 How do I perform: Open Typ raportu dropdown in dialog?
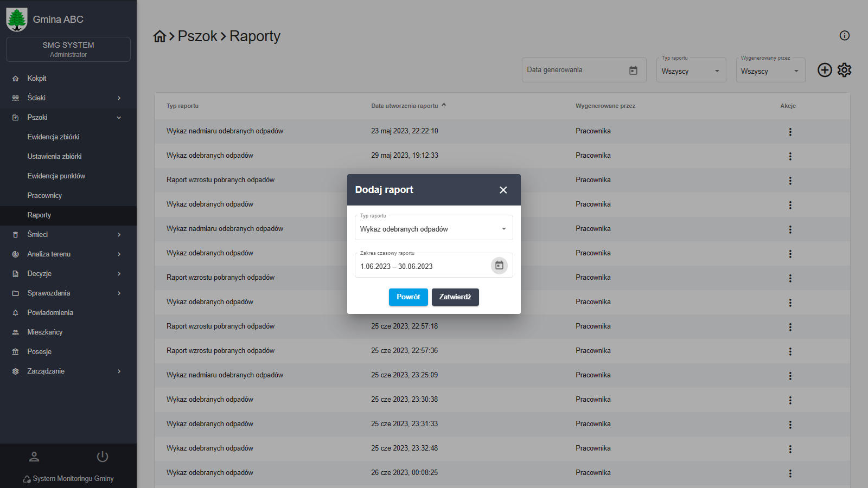[433, 229]
